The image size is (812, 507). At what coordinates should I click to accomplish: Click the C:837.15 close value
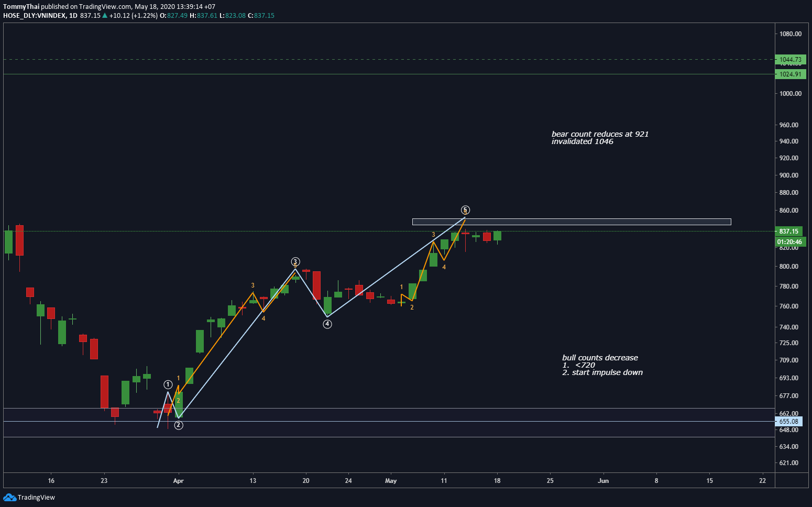[261, 15]
